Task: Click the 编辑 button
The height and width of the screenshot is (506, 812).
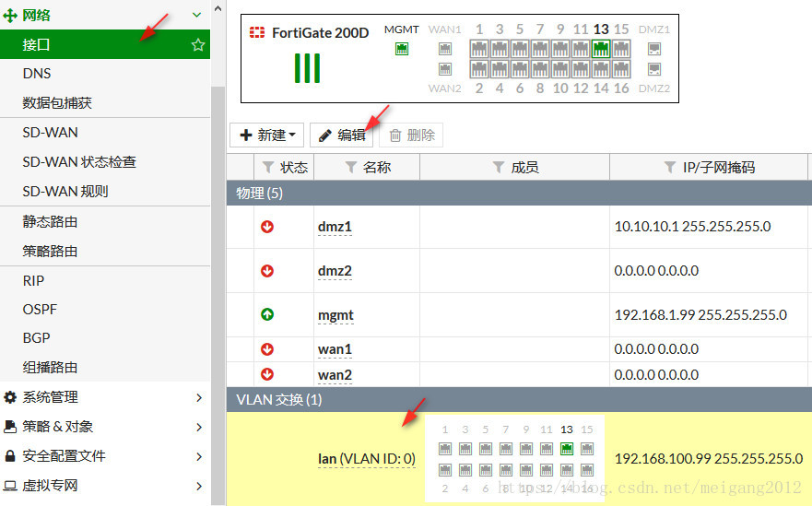Action: click(341, 135)
